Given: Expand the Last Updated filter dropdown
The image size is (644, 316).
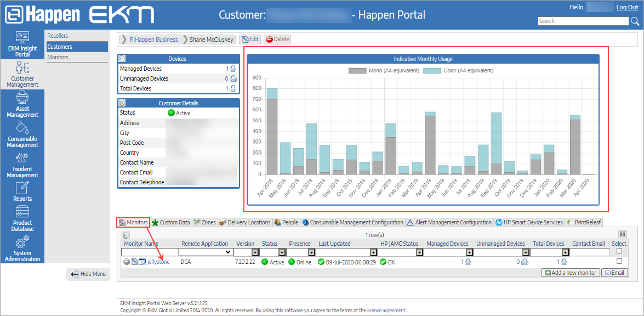Looking at the screenshot, I should coord(373,252).
